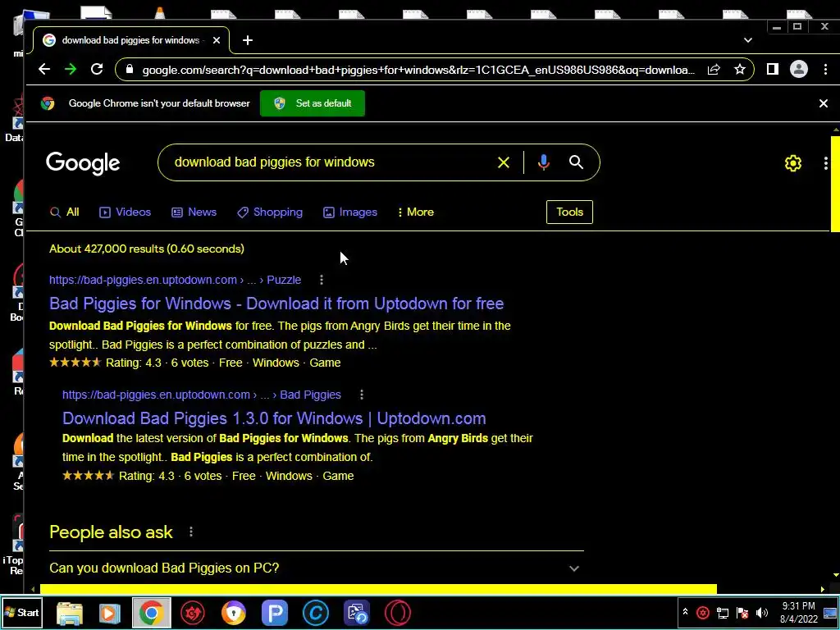Screen dimensions: 840x630
Task: Select the All results tab
Action: tap(64, 212)
